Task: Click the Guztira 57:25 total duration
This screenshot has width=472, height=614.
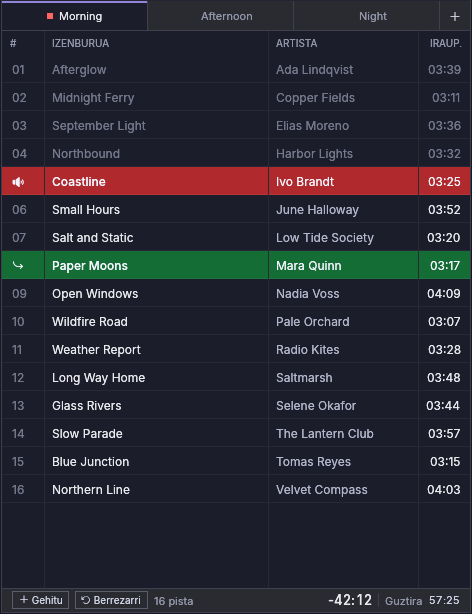Action: pos(422,600)
